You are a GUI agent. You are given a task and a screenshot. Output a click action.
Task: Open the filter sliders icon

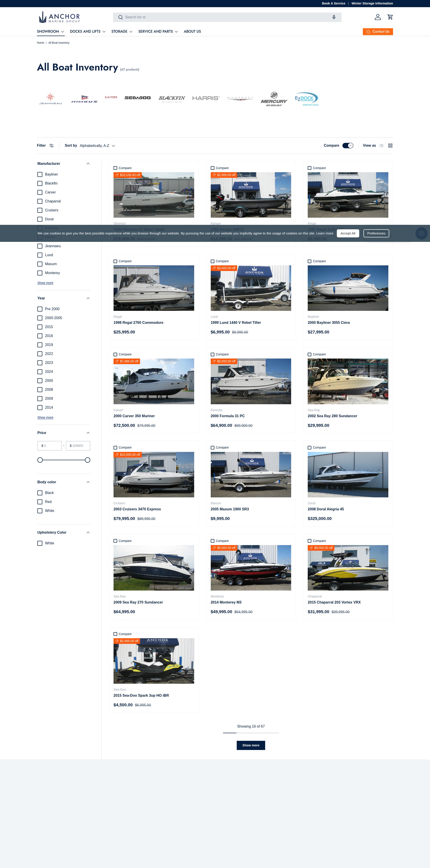coord(52,146)
